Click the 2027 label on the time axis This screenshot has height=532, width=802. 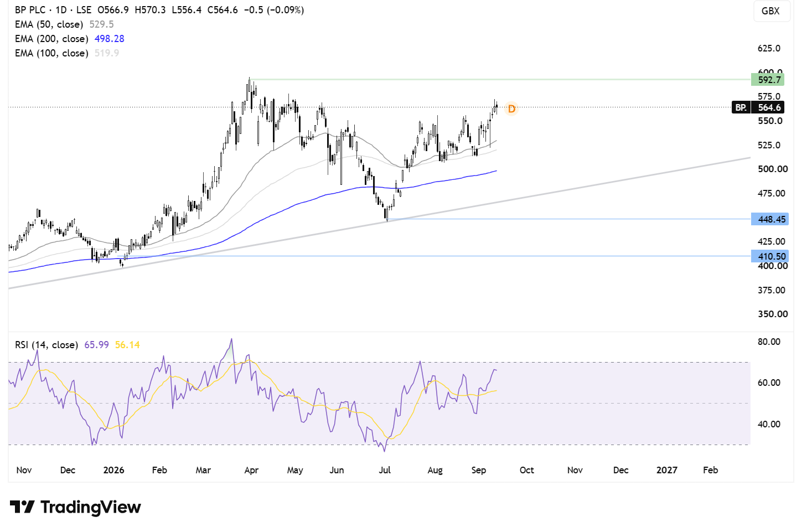click(667, 470)
